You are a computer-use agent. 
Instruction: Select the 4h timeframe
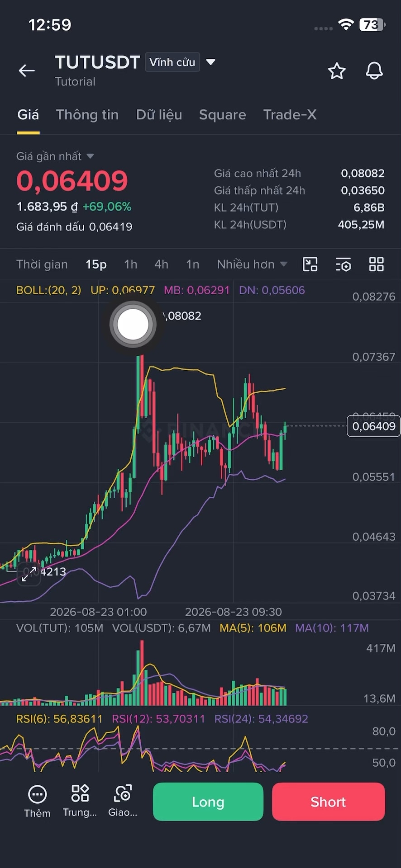click(x=161, y=264)
